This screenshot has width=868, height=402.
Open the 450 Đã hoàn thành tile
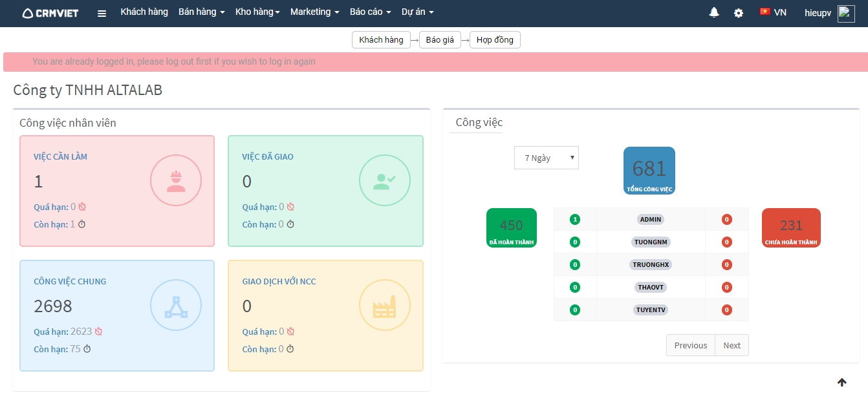(x=512, y=227)
